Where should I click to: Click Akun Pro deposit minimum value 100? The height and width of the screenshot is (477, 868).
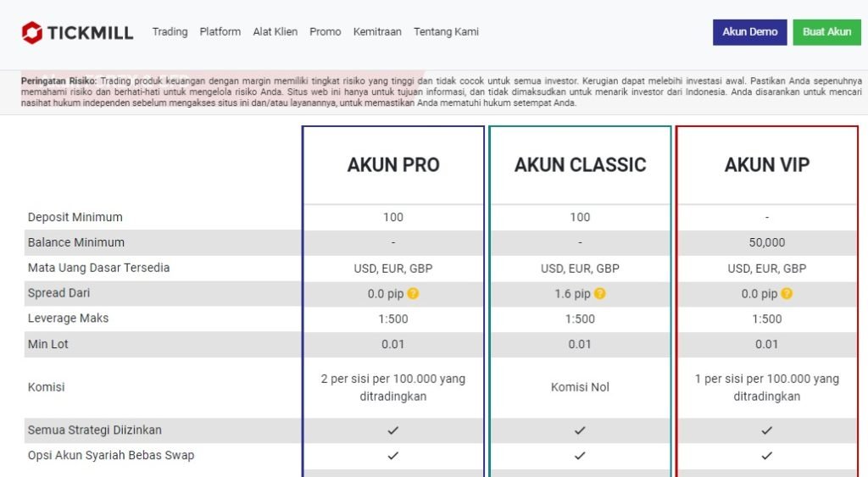(x=393, y=218)
